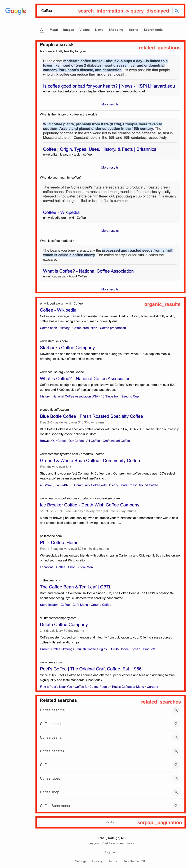Viewport: 189px width, 868px height.
Task: Open the 'Coffee bean' Wikipedia sitelink
Action: coord(48,328)
